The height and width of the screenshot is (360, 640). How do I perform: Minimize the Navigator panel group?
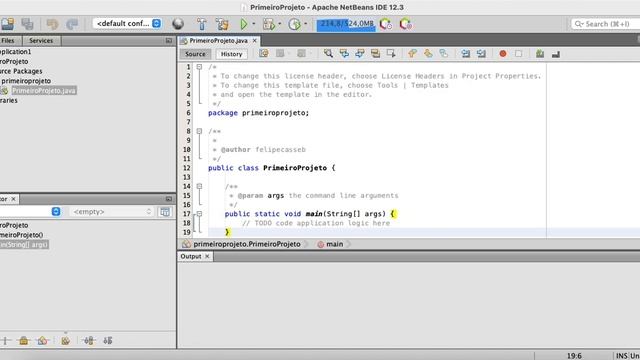tap(169, 199)
